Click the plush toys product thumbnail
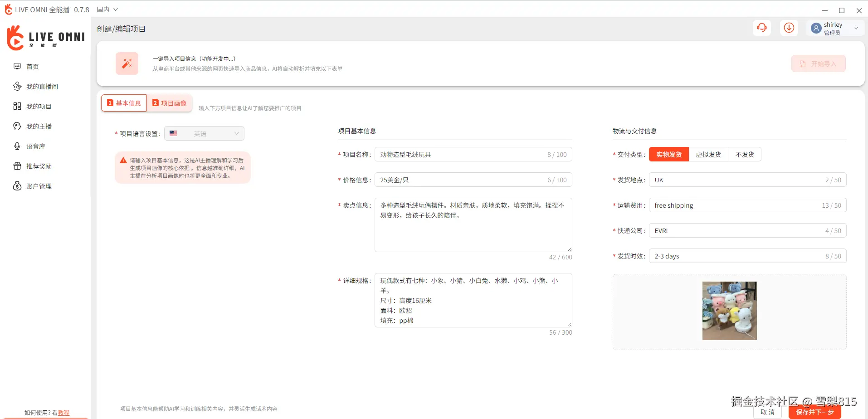Viewport: 868px width, 419px height. (730, 311)
